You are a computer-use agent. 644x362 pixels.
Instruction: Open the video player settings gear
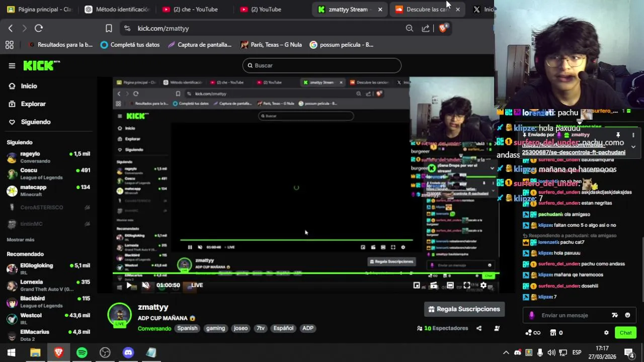click(484, 285)
